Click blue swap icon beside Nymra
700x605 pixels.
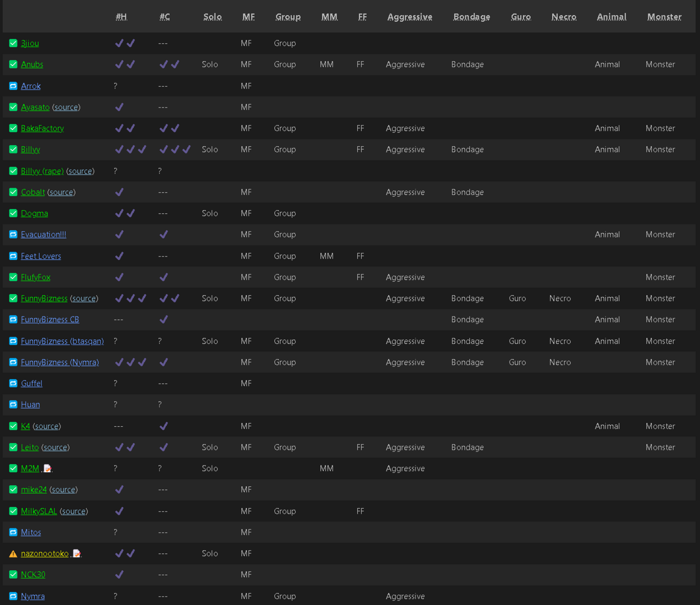pos(13,596)
